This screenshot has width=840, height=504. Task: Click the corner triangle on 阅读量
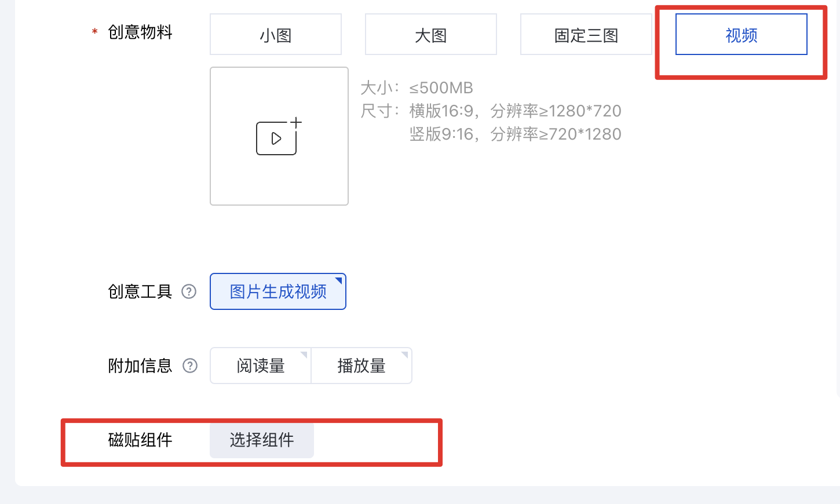[304, 355]
